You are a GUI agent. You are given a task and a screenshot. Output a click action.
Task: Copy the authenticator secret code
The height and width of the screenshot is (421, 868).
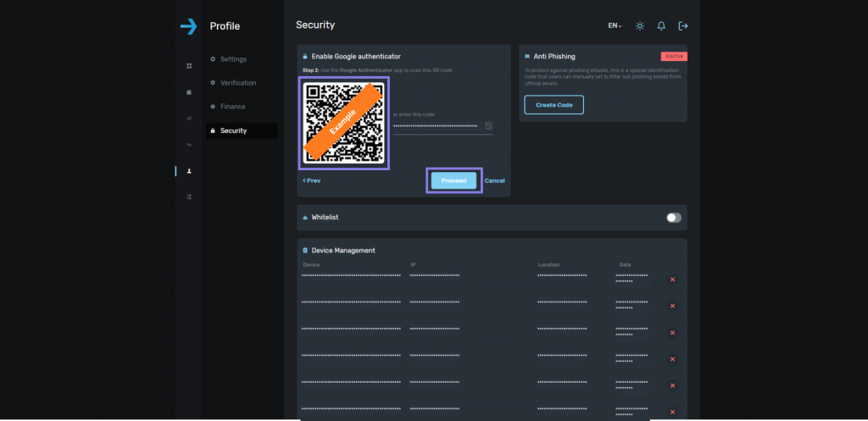(488, 126)
